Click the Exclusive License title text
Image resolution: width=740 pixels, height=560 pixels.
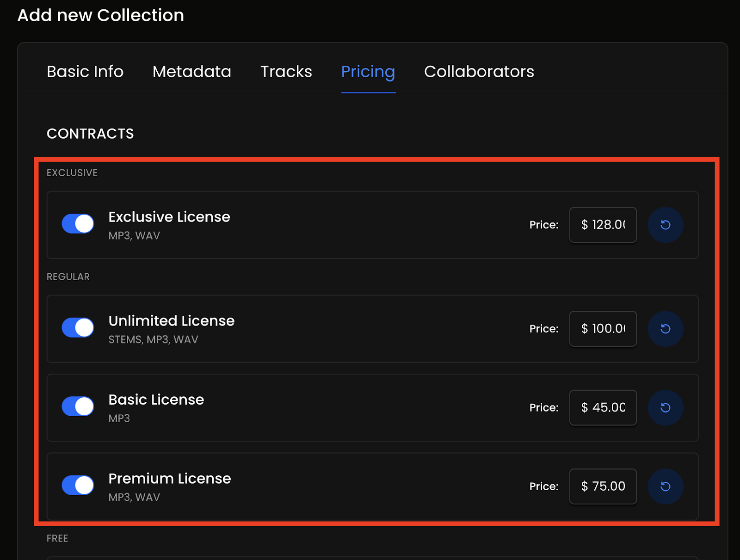pos(169,217)
